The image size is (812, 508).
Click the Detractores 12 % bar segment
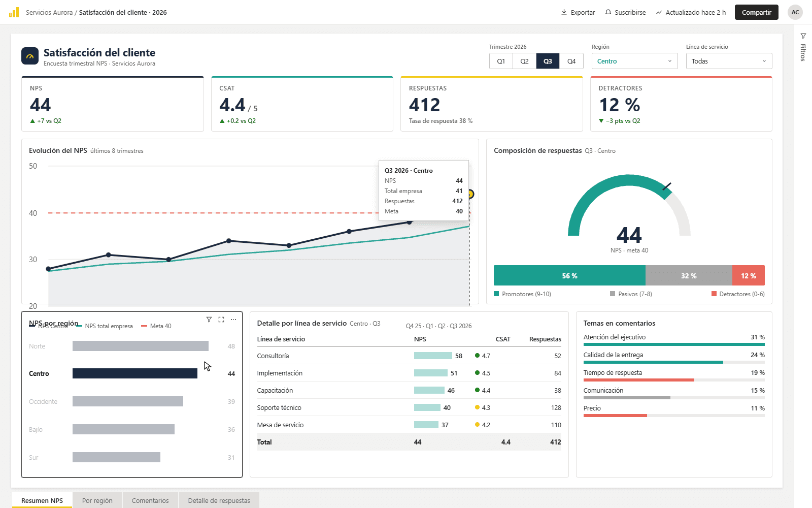(x=749, y=275)
